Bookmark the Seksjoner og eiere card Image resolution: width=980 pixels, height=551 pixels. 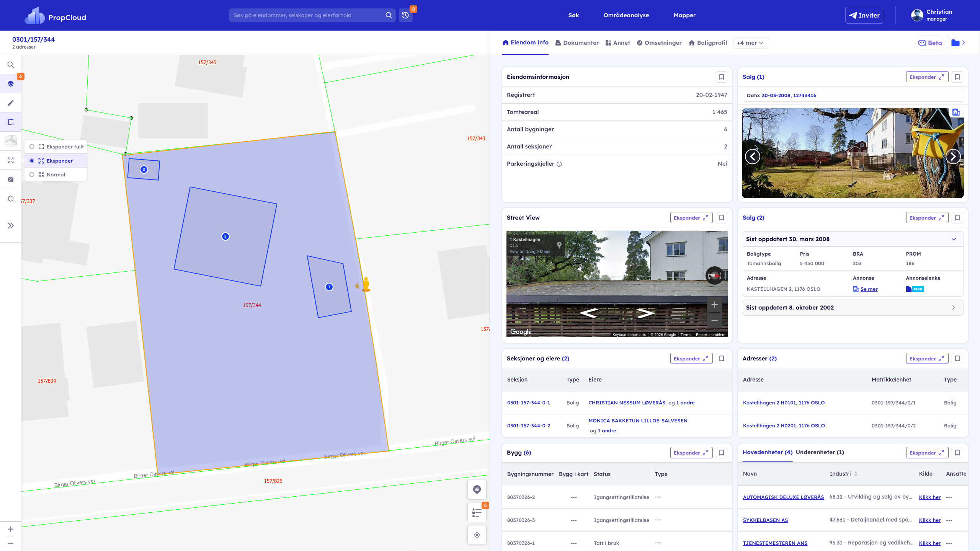click(722, 359)
